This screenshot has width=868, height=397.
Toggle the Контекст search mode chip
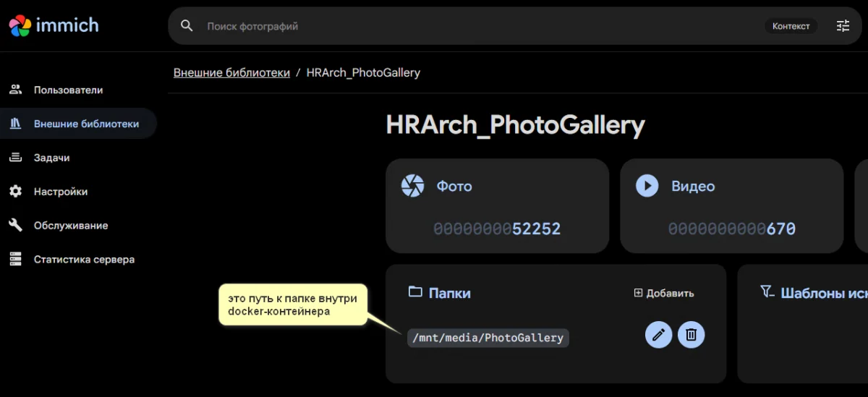[x=791, y=26]
